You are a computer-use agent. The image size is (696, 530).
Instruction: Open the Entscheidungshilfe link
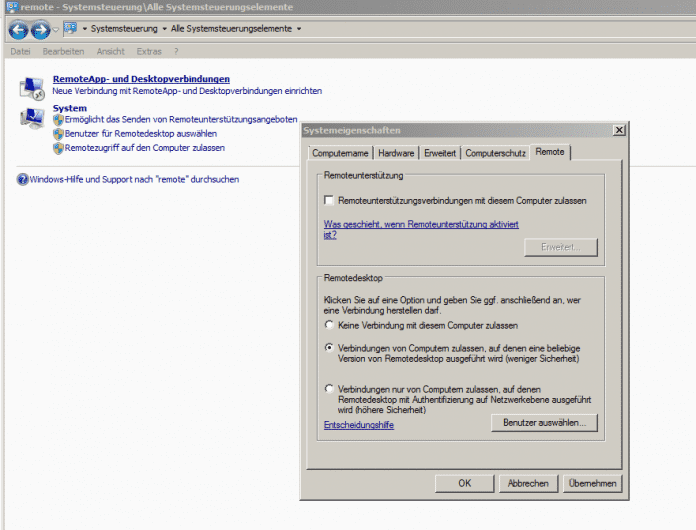pyautogui.click(x=358, y=425)
